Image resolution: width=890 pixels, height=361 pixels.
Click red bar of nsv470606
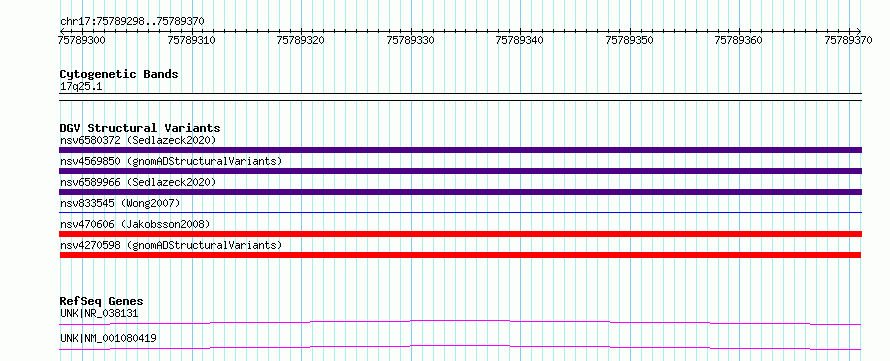pos(460,234)
